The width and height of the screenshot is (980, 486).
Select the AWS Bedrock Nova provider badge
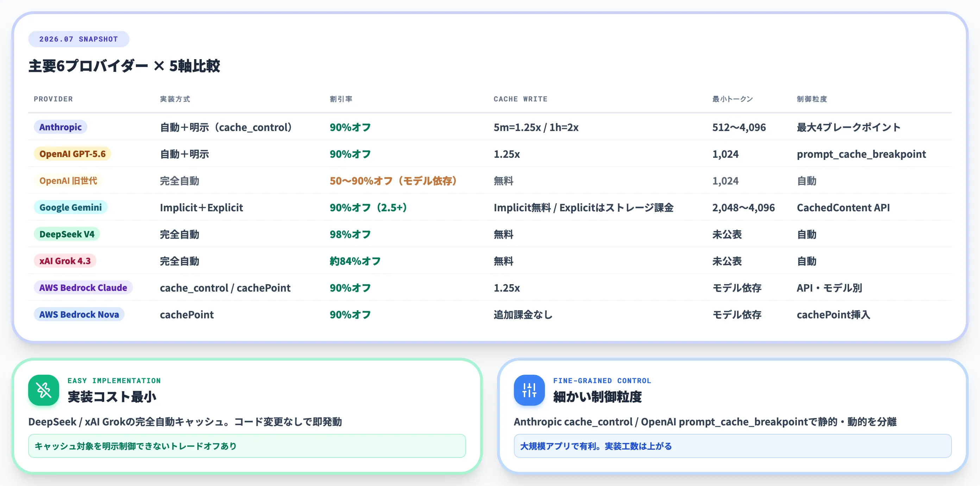[79, 314]
